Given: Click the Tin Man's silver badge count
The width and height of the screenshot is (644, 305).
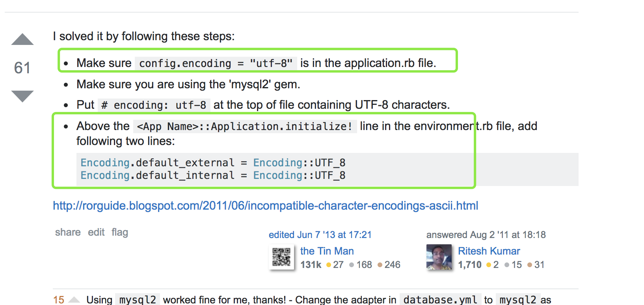Looking at the screenshot, I should click(361, 265).
